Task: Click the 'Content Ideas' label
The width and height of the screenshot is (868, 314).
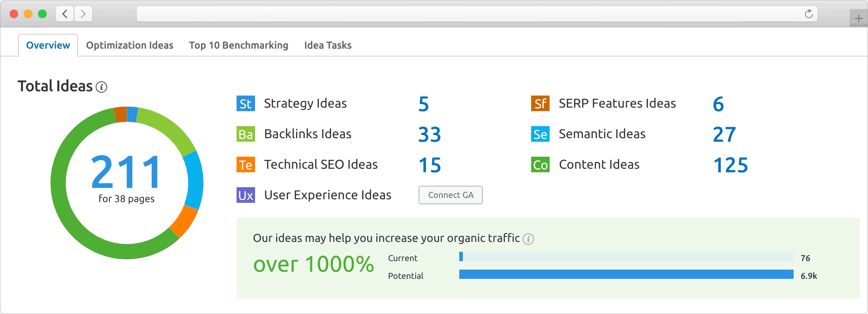Action: pos(599,164)
